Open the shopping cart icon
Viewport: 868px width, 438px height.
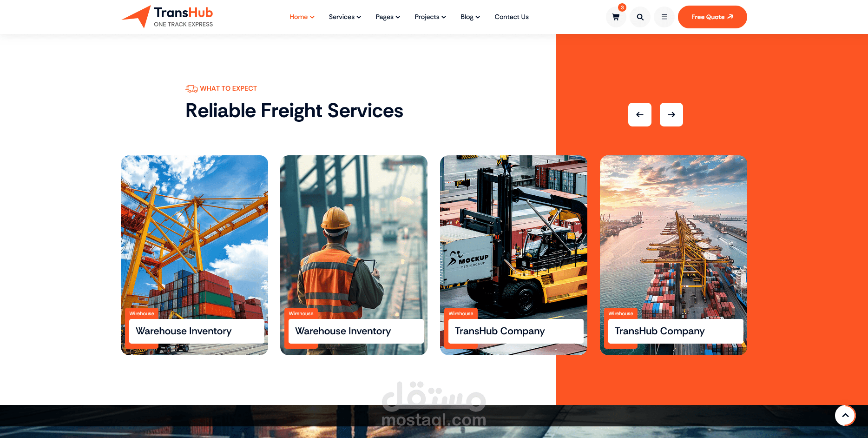coord(616,17)
